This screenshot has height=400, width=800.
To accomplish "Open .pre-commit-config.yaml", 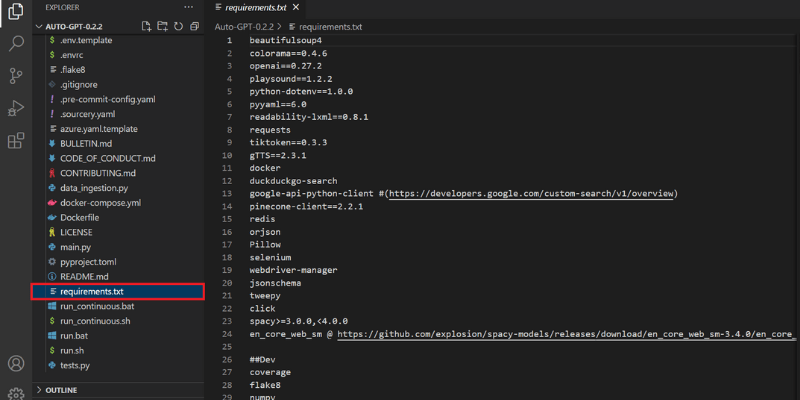I will click(x=108, y=99).
